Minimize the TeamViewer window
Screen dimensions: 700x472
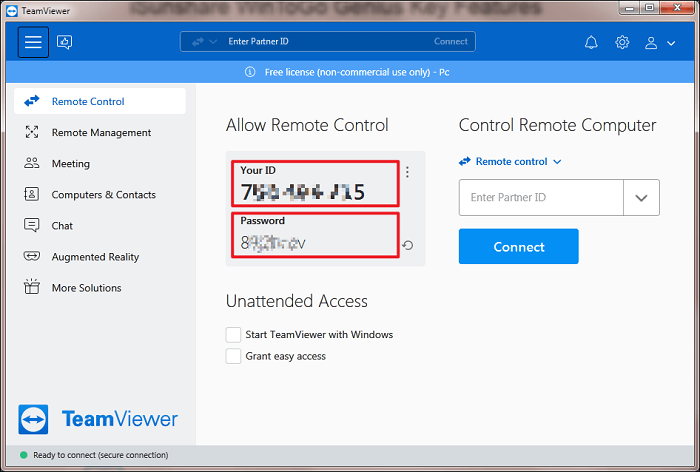(x=629, y=8)
